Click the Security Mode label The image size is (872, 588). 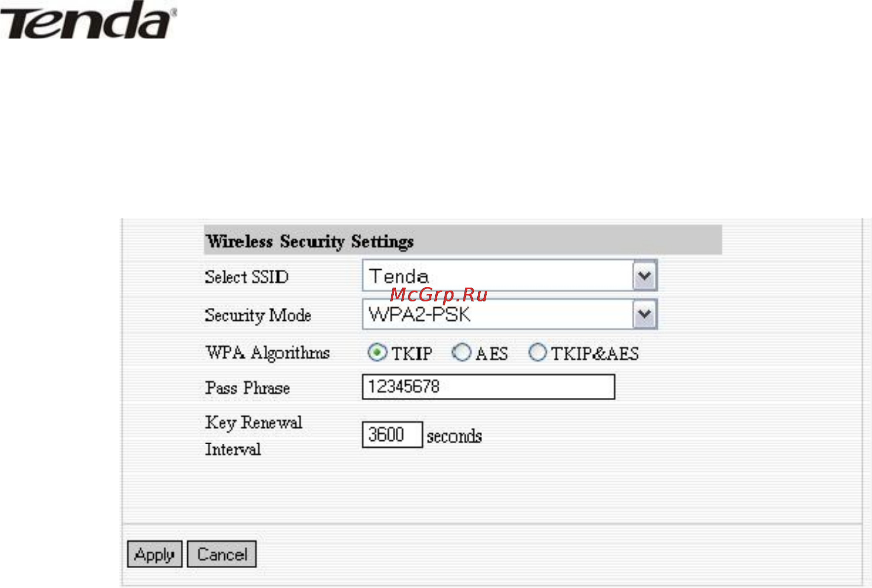pyautogui.click(x=258, y=315)
